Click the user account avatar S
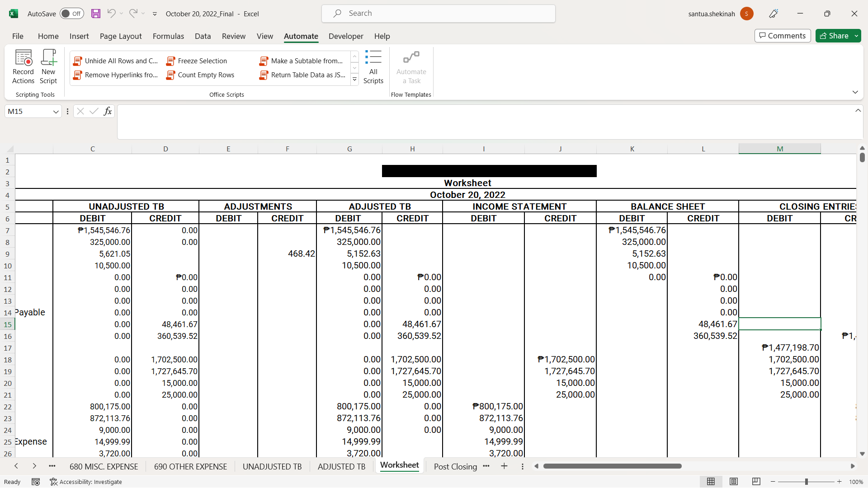 [x=747, y=14]
